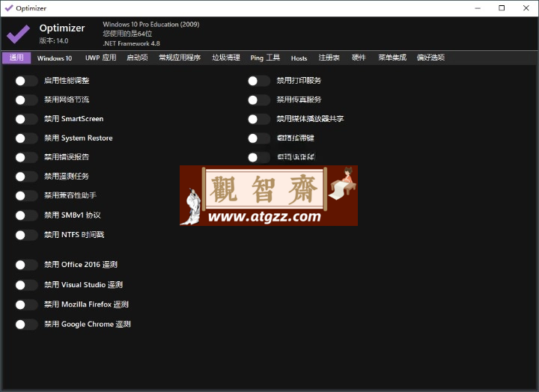Maximize the Optimizer window
539x392 pixels.
click(502, 8)
